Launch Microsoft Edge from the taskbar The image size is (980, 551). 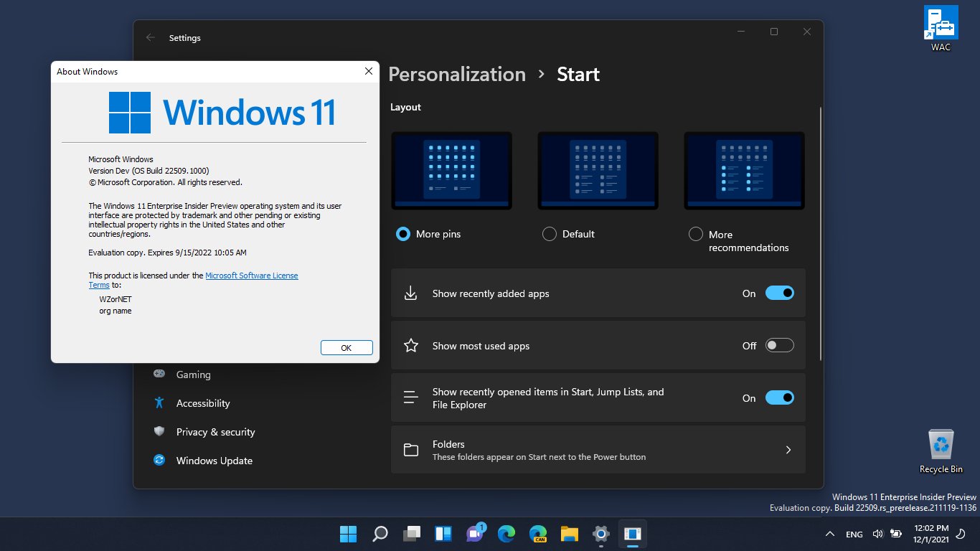tap(506, 534)
